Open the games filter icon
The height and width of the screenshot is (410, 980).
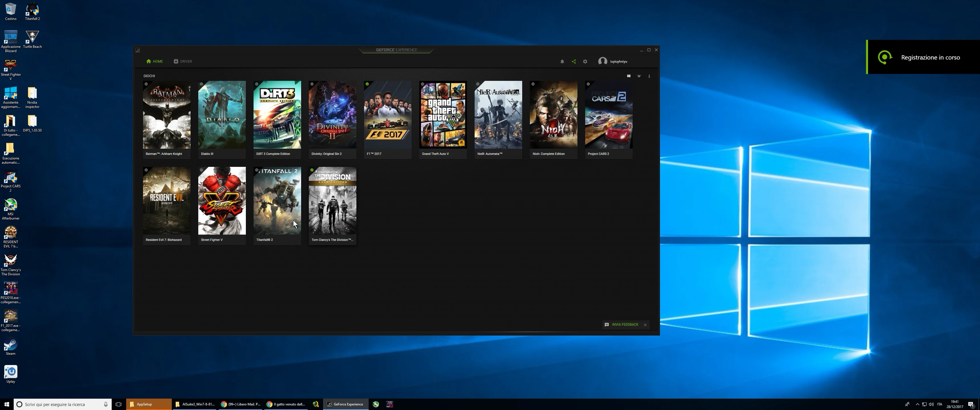click(639, 76)
